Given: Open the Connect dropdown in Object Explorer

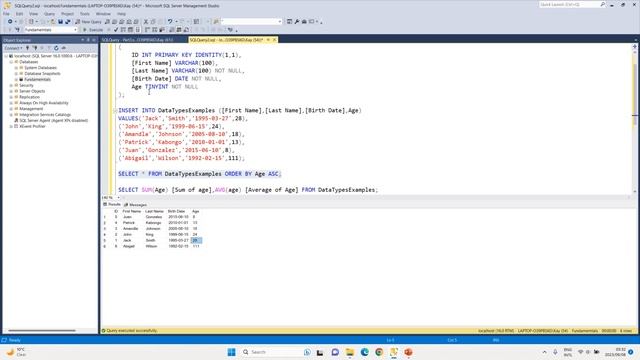Looking at the screenshot, I should tap(13, 48).
